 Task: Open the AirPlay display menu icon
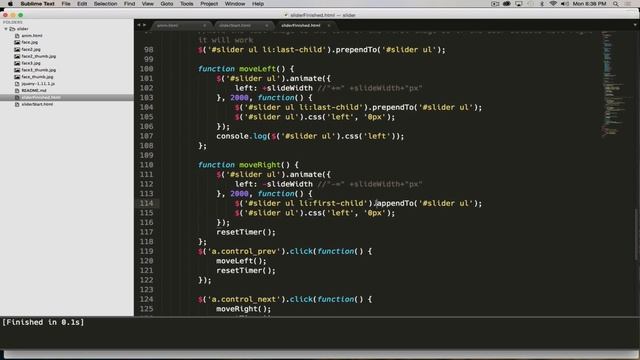point(518,4)
